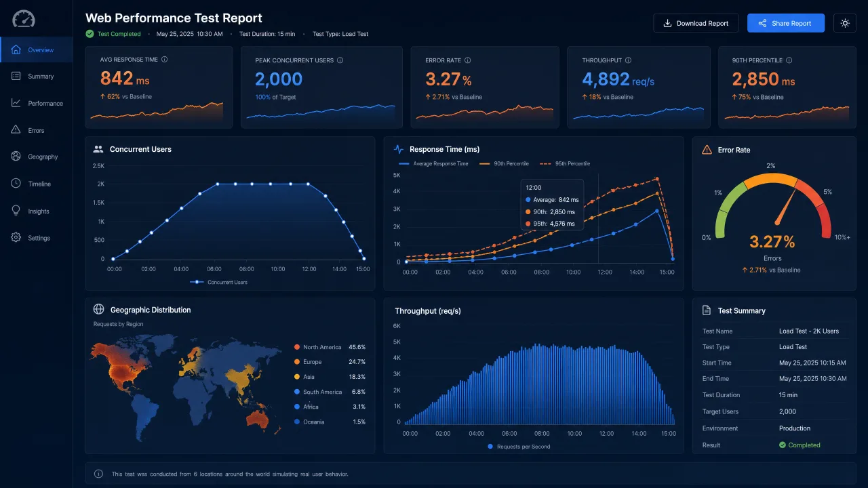Go to the Performance section
Screen dimensions: 868x488
(x=37, y=103)
